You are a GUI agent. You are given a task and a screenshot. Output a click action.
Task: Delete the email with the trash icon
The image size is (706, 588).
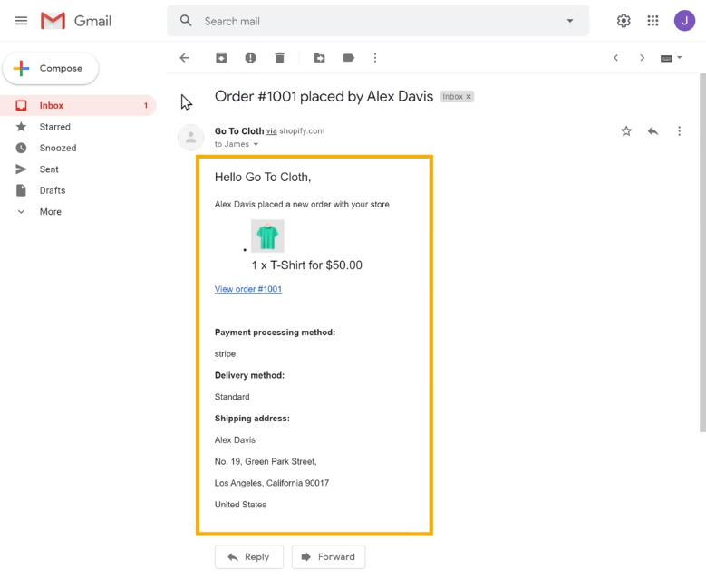[x=279, y=58]
